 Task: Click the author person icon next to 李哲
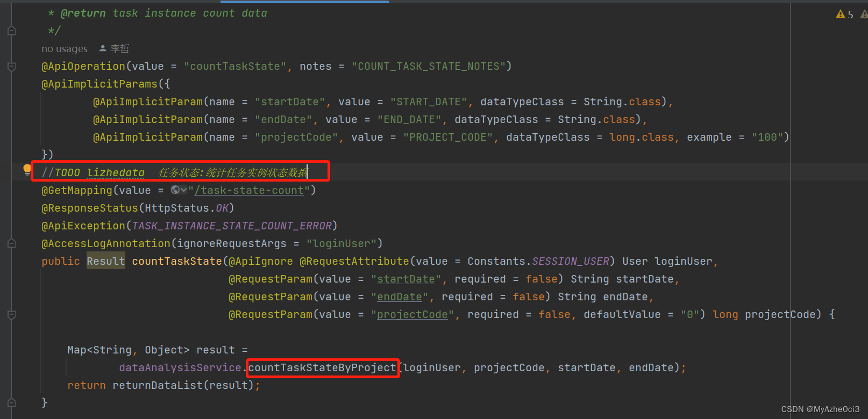click(x=103, y=48)
